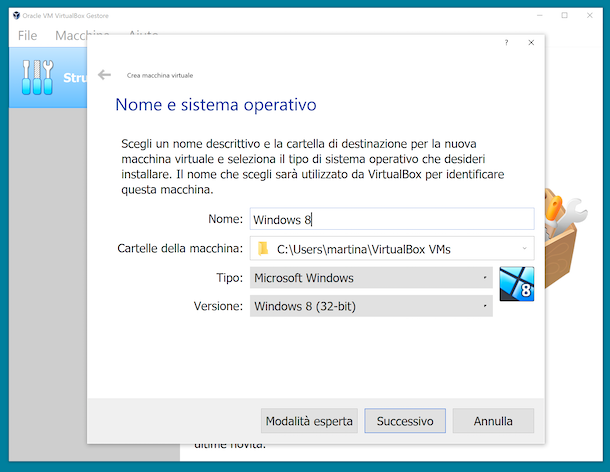This screenshot has width=610, height=472.
Task: Open the Cartelle della macchina dropdown
Action: tap(392, 248)
